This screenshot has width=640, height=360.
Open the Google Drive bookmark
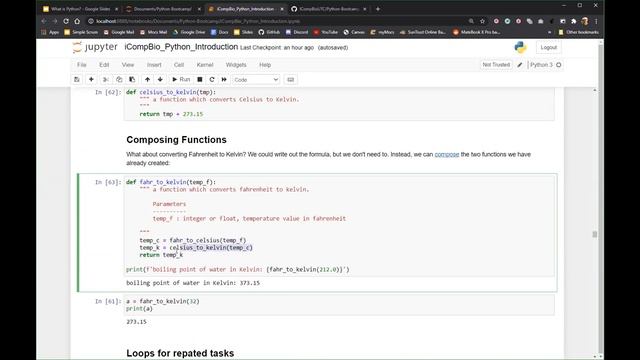189,32
